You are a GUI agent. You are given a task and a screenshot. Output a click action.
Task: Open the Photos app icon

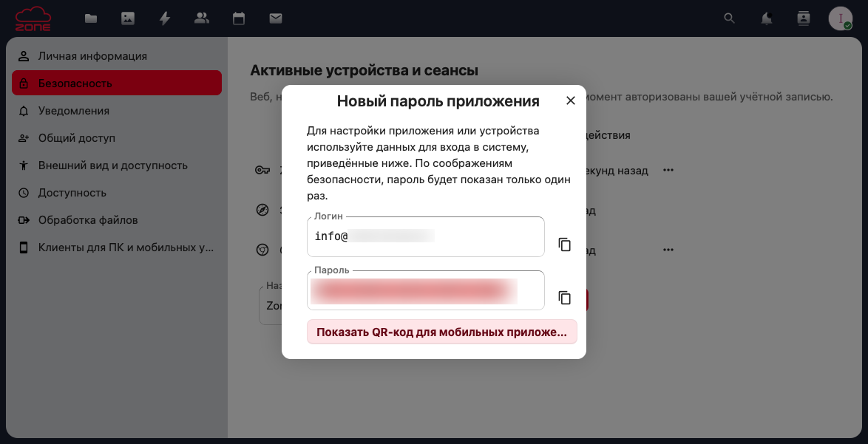pyautogui.click(x=128, y=18)
